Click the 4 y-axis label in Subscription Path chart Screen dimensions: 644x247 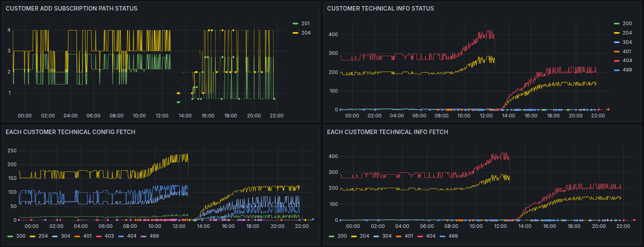click(9, 30)
